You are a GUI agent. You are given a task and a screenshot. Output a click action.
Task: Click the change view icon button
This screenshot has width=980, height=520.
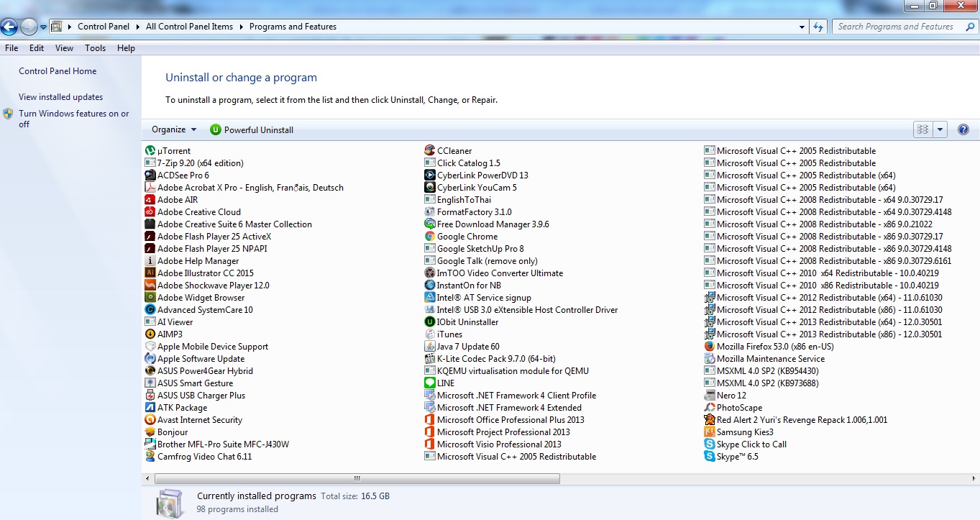coord(922,130)
